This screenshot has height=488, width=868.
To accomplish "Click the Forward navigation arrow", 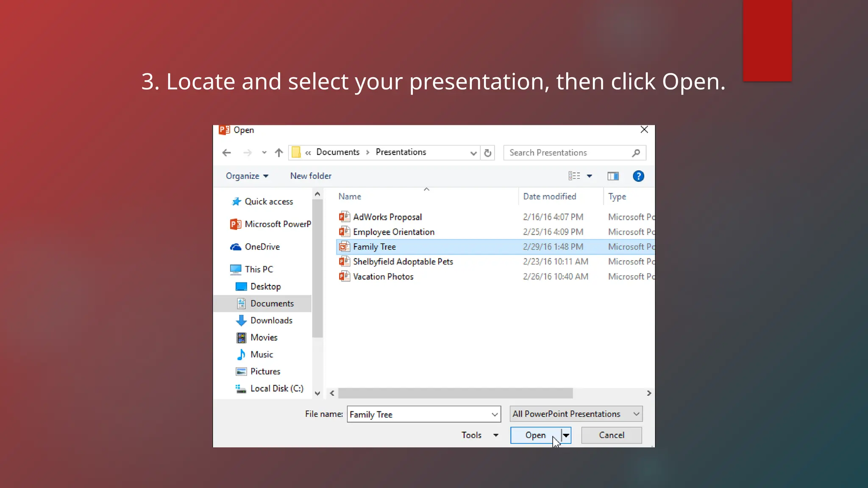I will (248, 152).
